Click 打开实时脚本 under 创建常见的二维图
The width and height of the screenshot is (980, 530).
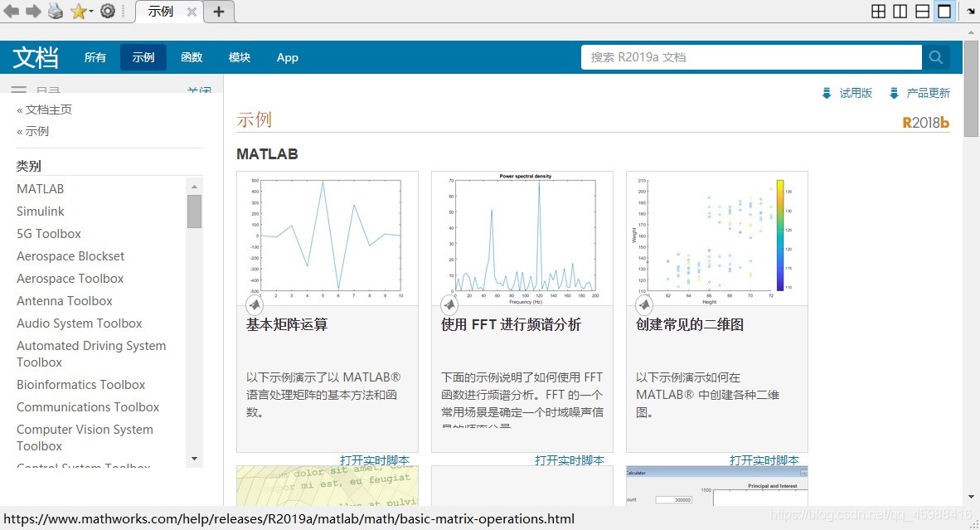[764, 460]
